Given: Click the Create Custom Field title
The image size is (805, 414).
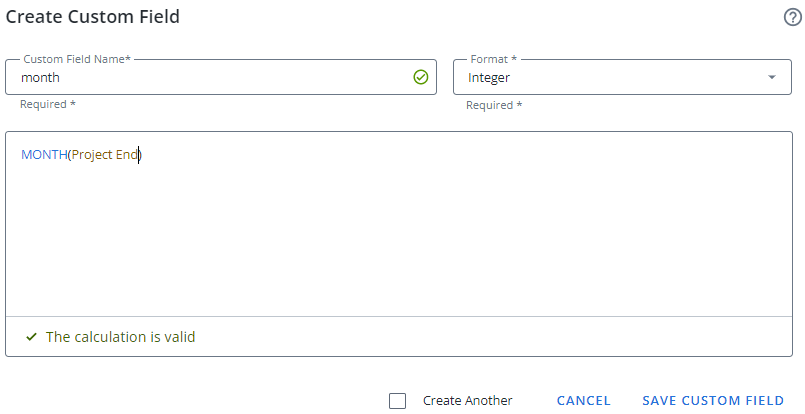Looking at the screenshot, I should tap(93, 17).
